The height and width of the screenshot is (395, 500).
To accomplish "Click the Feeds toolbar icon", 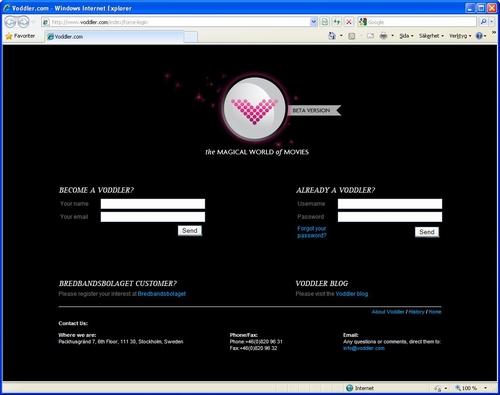I will click(x=351, y=36).
